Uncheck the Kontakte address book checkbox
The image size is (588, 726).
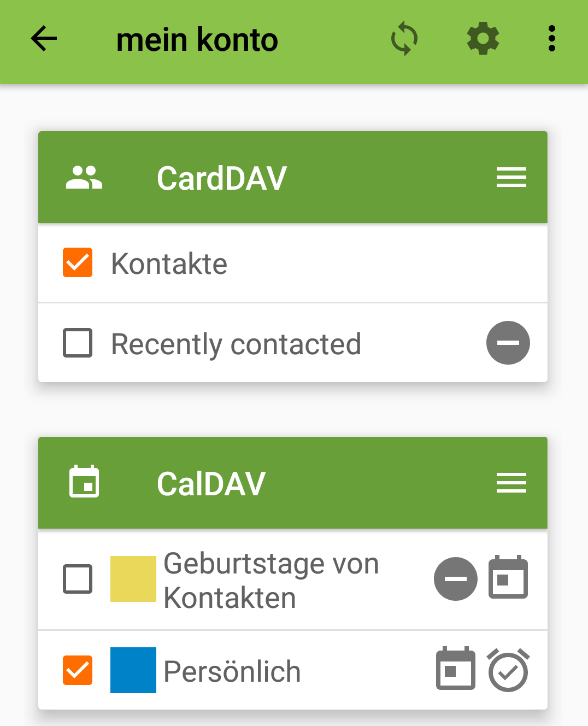point(78,263)
